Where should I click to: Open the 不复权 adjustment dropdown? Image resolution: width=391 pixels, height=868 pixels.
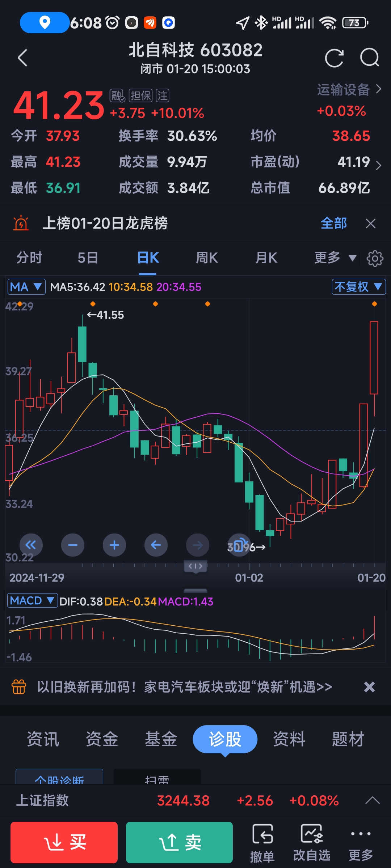[358, 287]
